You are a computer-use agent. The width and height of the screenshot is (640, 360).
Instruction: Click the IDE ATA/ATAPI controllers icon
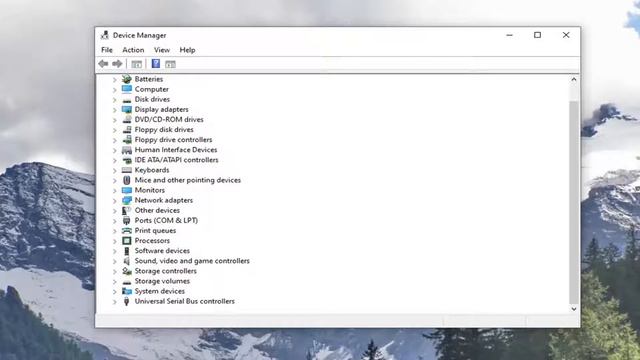click(x=127, y=160)
